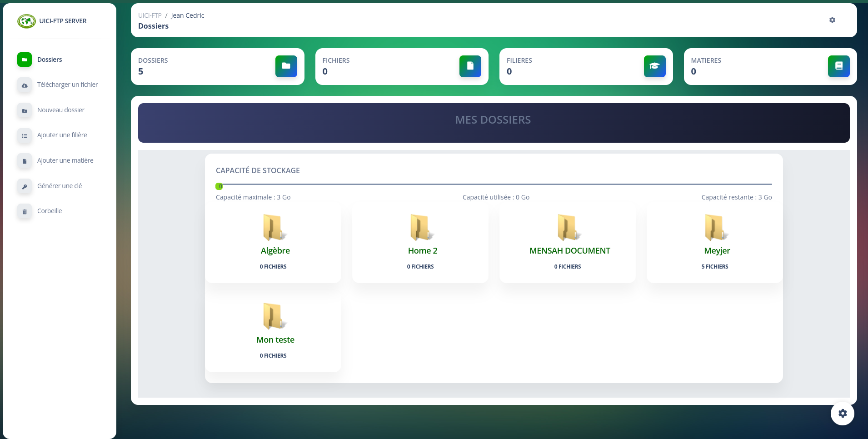The image size is (868, 439).
Task: Click the book icon on the MATIERES card
Action: pyautogui.click(x=839, y=66)
